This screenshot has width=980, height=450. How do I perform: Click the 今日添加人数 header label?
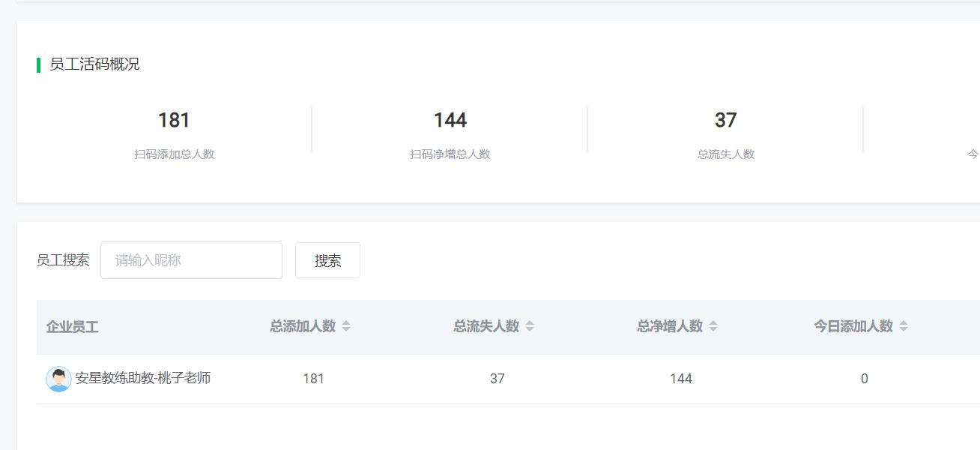coord(853,326)
